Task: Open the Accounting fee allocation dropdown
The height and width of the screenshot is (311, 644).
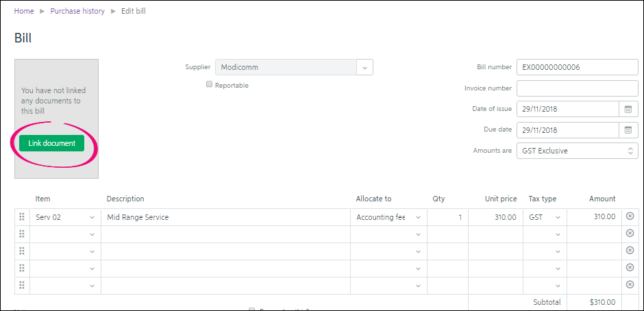Action: (388, 217)
